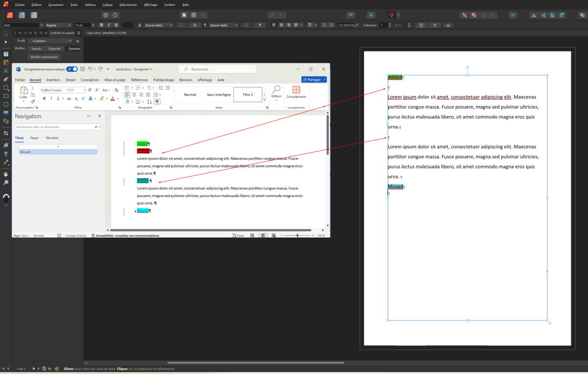This screenshot has width=588, height=374.
Task: Pick the Hand view tool
Action: [x=6, y=174]
